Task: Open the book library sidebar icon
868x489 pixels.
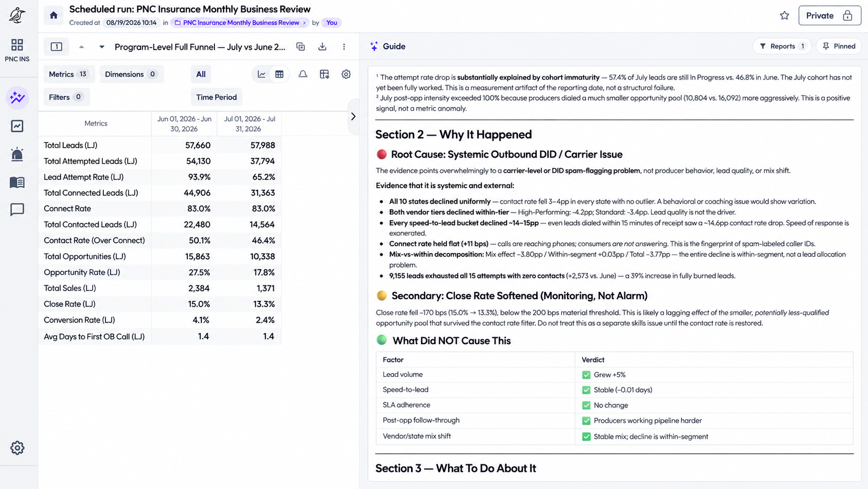Action: (x=17, y=182)
